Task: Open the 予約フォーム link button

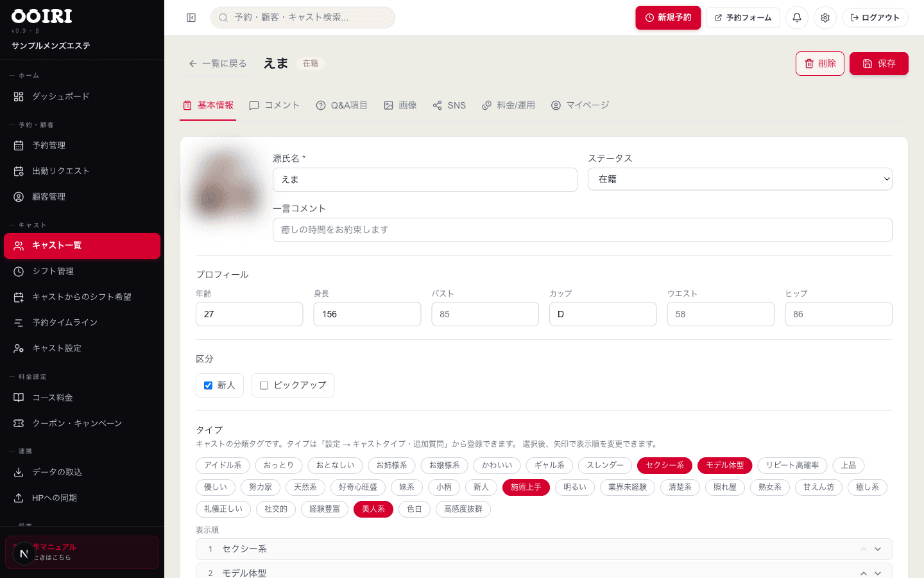Action: (743, 18)
